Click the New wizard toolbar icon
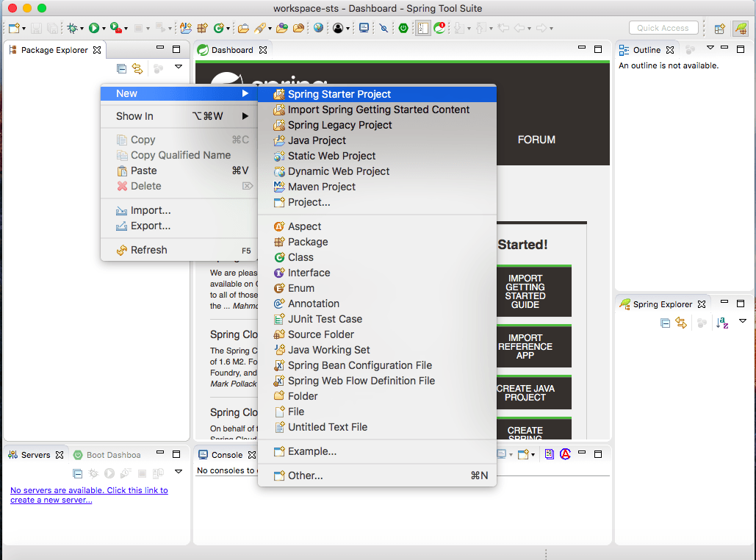This screenshot has width=756, height=560. [x=14, y=28]
